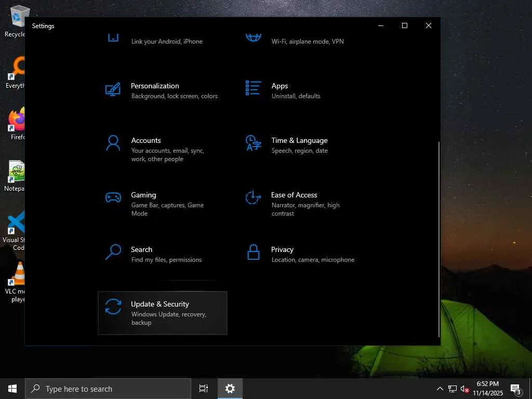The width and height of the screenshot is (532, 399).
Task: Open the Windows Start menu
Action: click(x=12, y=389)
